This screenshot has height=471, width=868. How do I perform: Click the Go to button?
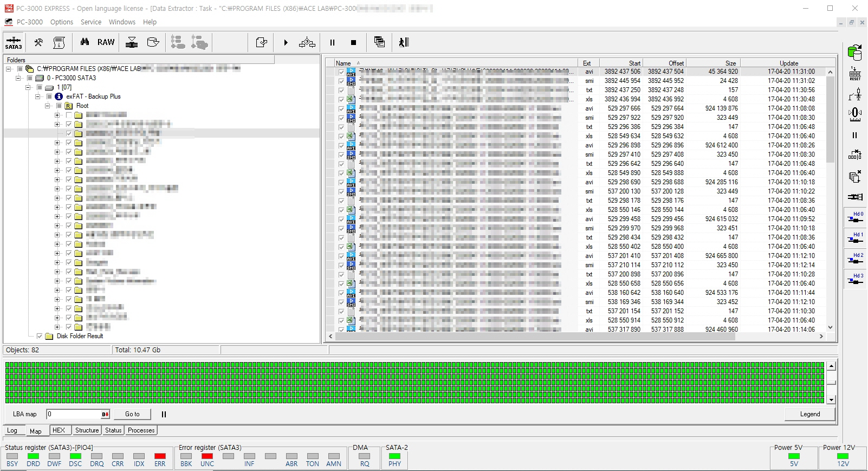132,414
